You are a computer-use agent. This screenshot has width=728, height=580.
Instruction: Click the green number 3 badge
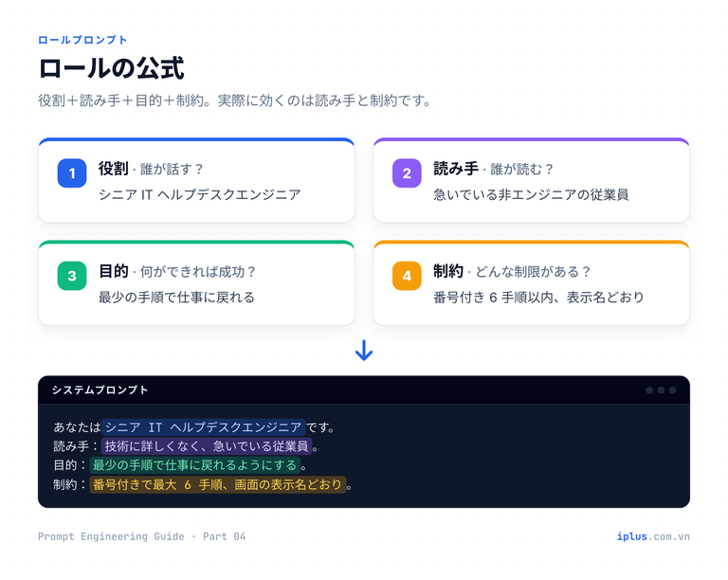72,276
